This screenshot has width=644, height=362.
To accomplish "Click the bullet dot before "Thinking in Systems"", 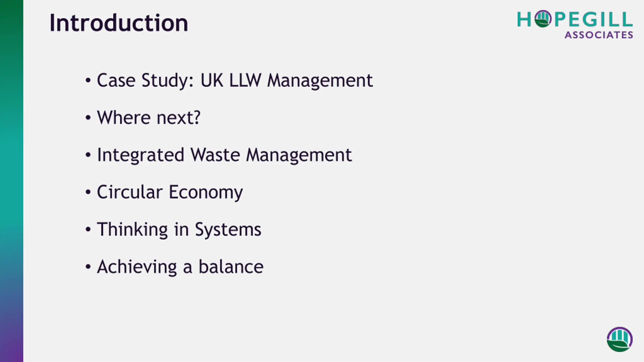I will 88,229.
